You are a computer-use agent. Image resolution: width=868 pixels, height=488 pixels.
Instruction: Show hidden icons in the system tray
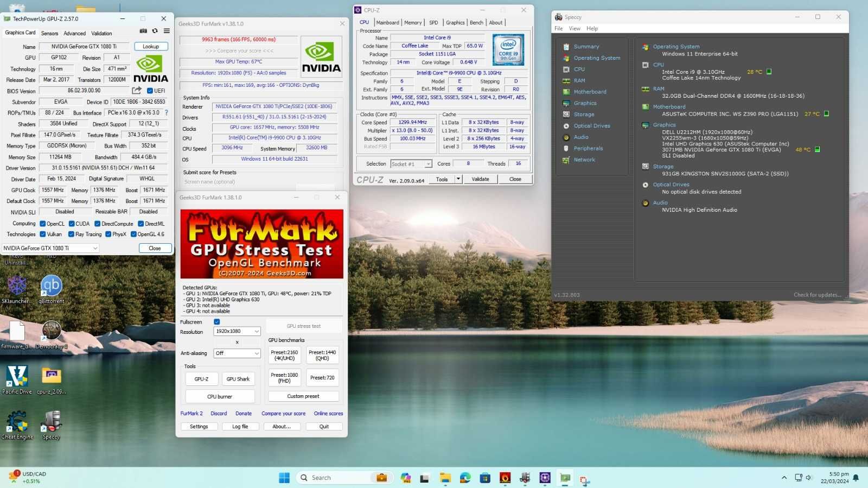[784, 478]
